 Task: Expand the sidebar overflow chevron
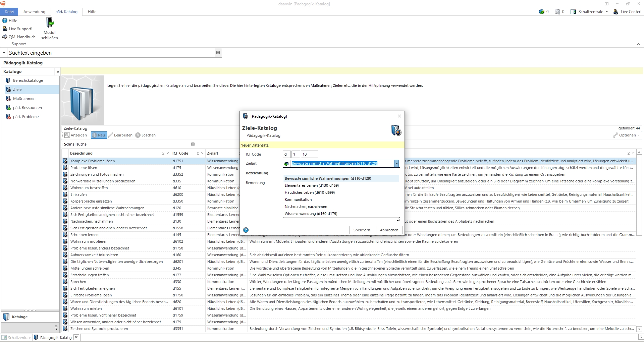pyautogui.click(x=56, y=327)
